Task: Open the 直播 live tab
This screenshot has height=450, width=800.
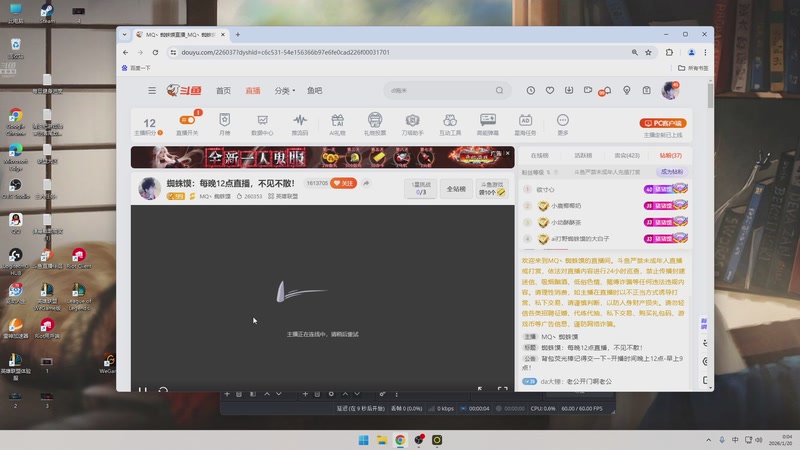Action: [253, 90]
